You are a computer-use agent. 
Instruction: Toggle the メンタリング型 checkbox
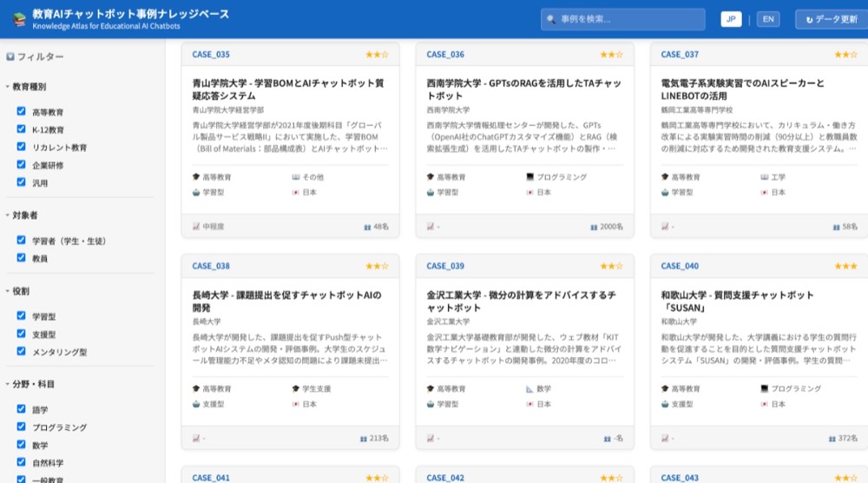tap(21, 351)
